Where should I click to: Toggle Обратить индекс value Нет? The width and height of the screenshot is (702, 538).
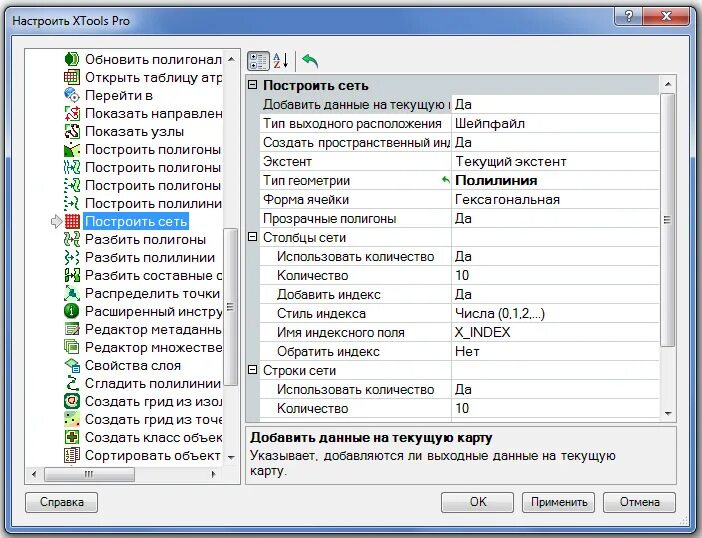(x=555, y=352)
